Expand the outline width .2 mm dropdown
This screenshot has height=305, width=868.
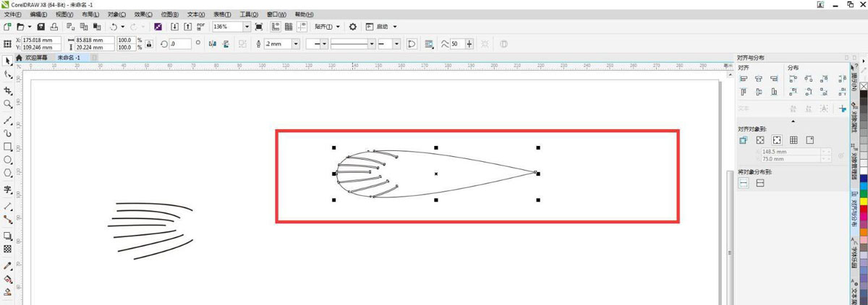[295, 44]
